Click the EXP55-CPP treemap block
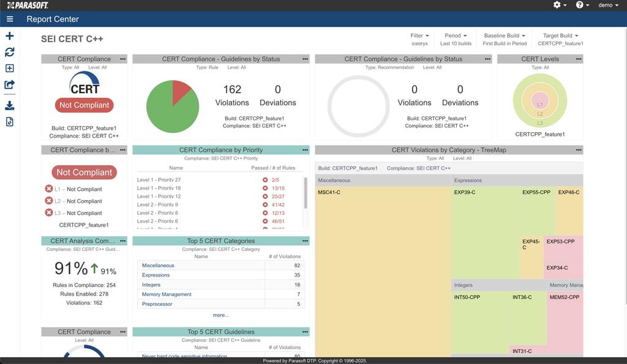 pos(538,210)
